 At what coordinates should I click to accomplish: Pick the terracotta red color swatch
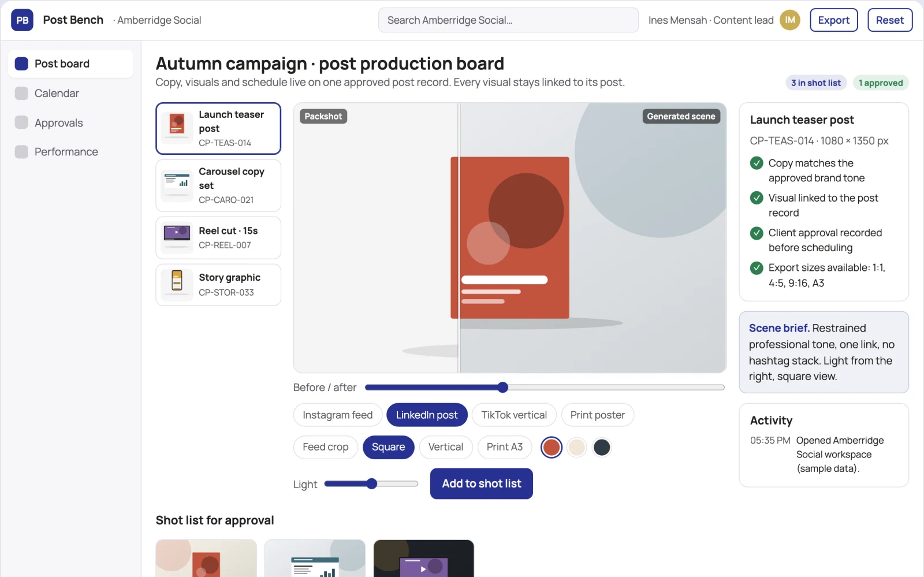(552, 447)
